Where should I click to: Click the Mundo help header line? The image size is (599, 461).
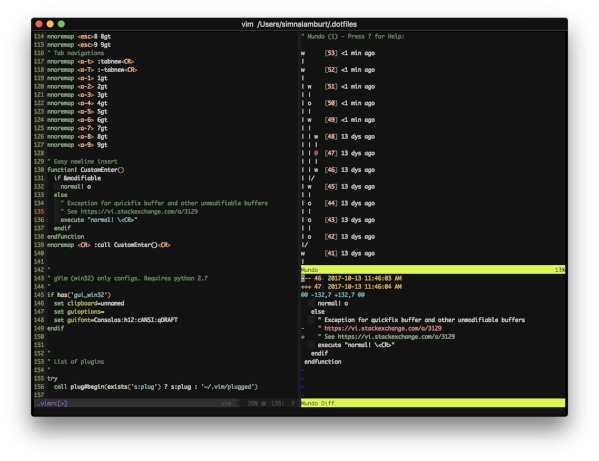(x=353, y=37)
